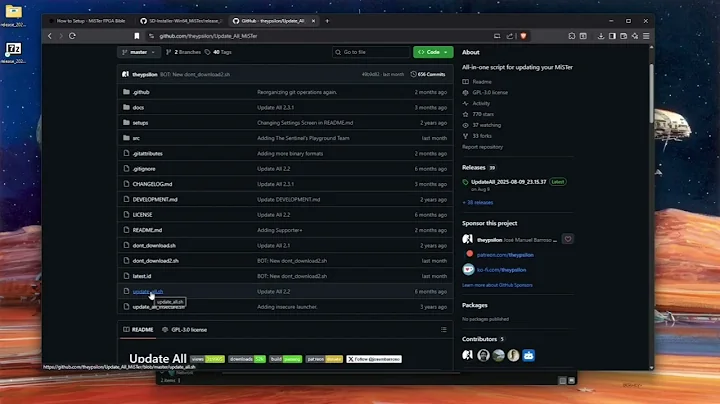The height and width of the screenshot is (404, 720).
Task: View the 33 forks link
Action: 482,136
